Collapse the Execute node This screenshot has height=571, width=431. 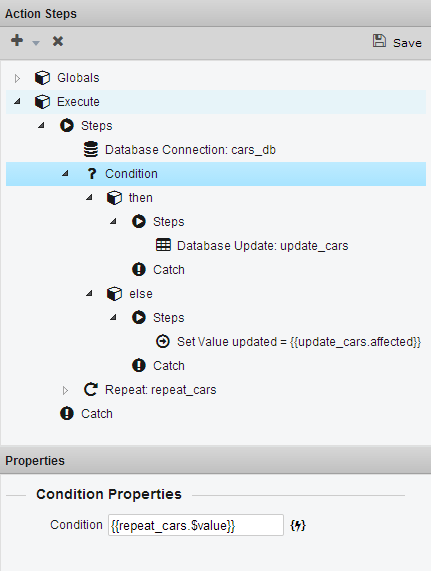17,102
